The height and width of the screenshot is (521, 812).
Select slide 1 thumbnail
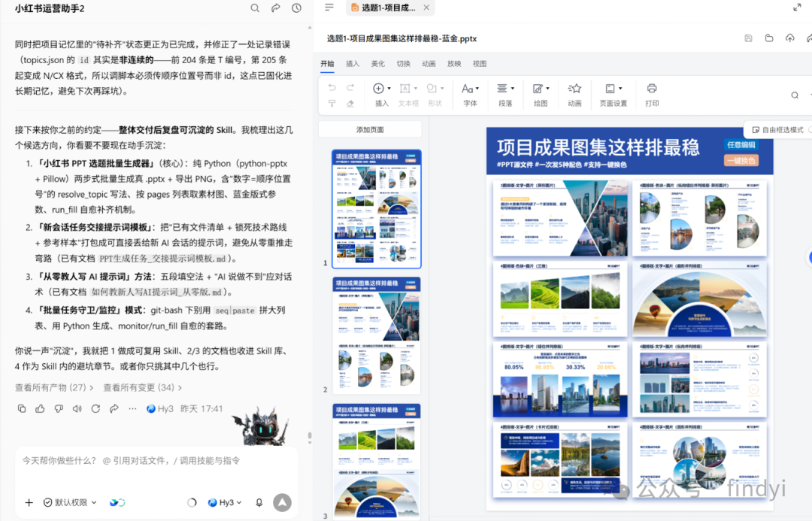click(x=377, y=209)
